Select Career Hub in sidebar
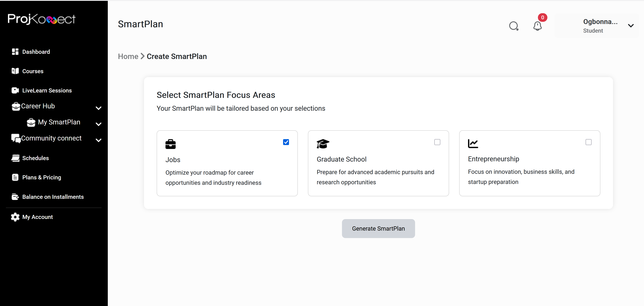The image size is (644, 306). [38, 106]
